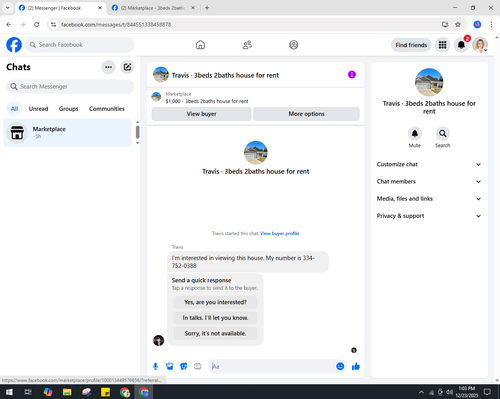Image resolution: width=500 pixels, height=399 pixels.
Task: Switch to the Marketplace browser tab
Action: (x=152, y=8)
